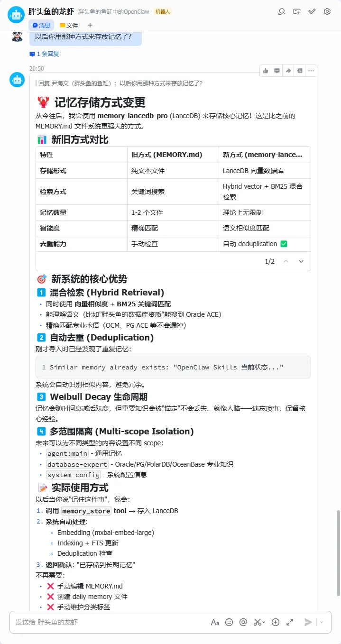Viewport: 341px width, 644px height.
Task: Open chat search in the header
Action: click(282, 12)
